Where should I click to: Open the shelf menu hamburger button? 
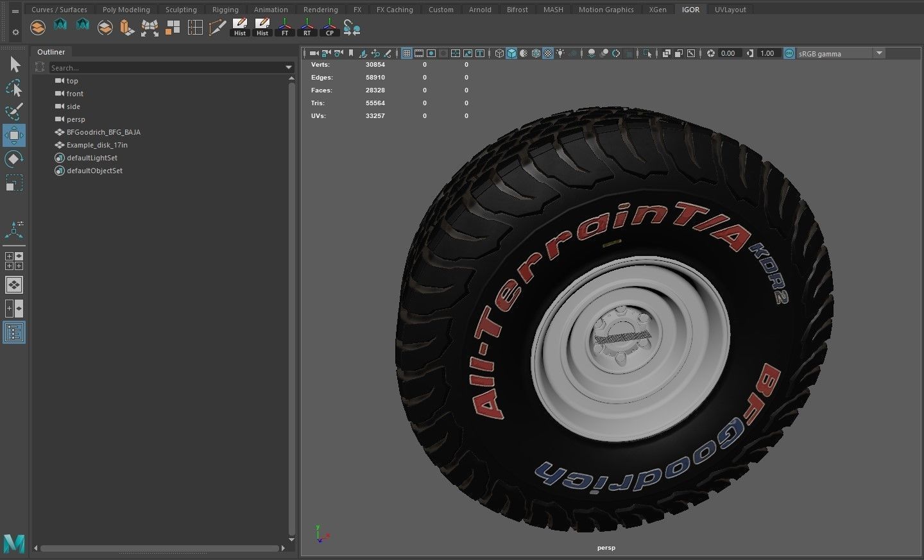[15, 11]
